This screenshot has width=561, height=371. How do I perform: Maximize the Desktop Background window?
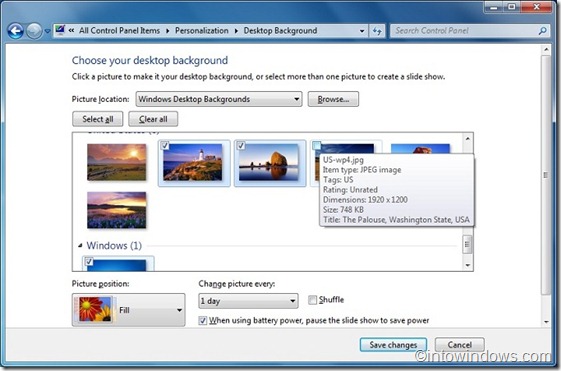pyautogui.click(x=512, y=7)
